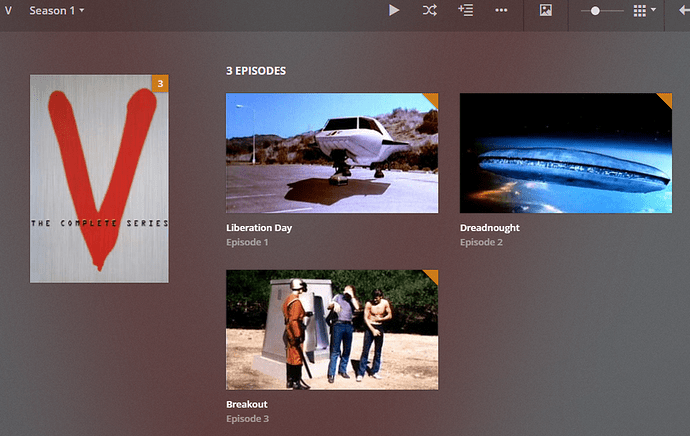
Task: Click the 3 EPISODES heading
Action: pos(256,71)
